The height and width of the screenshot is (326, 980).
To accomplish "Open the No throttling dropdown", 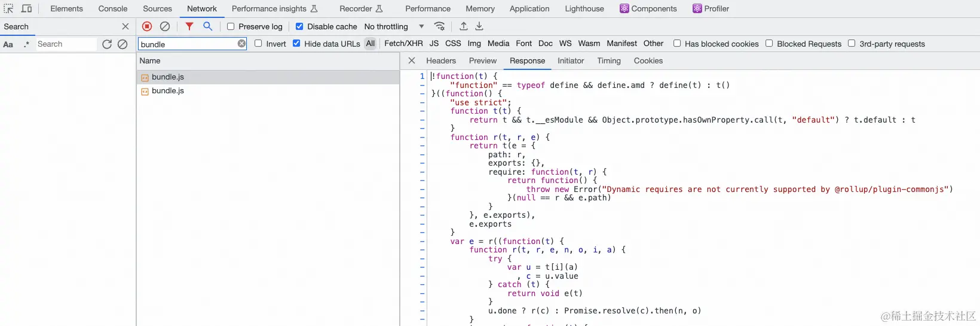I will [x=394, y=26].
